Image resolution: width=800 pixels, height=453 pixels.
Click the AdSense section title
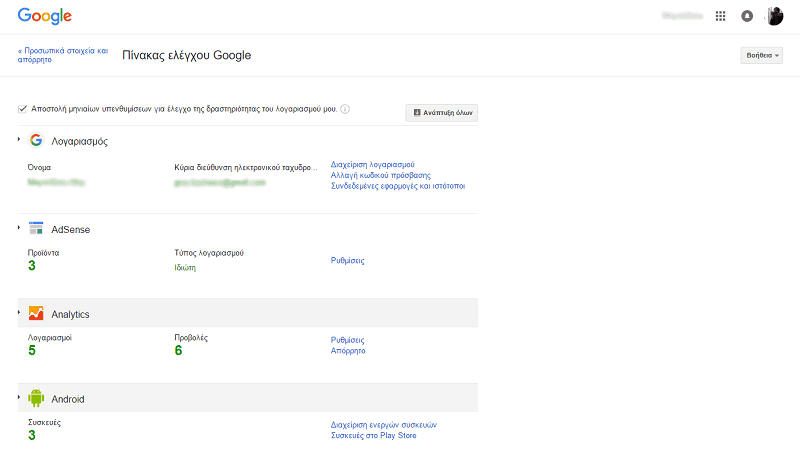70,230
